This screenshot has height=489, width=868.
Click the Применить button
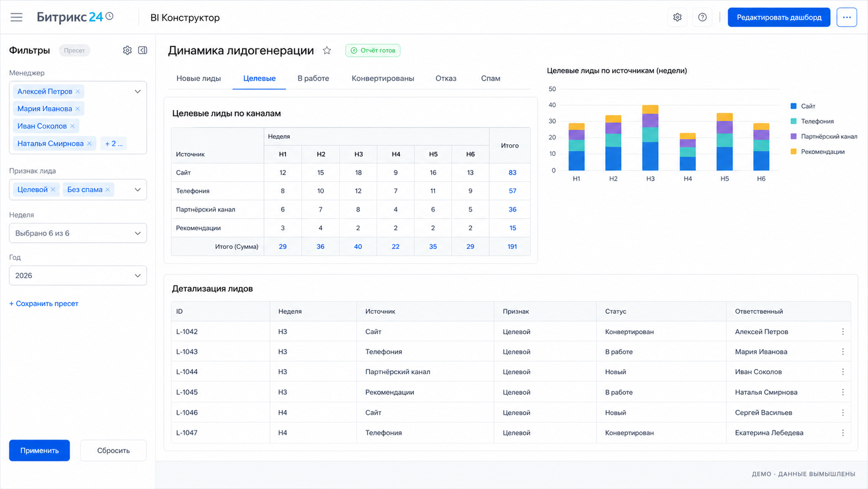tap(39, 451)
